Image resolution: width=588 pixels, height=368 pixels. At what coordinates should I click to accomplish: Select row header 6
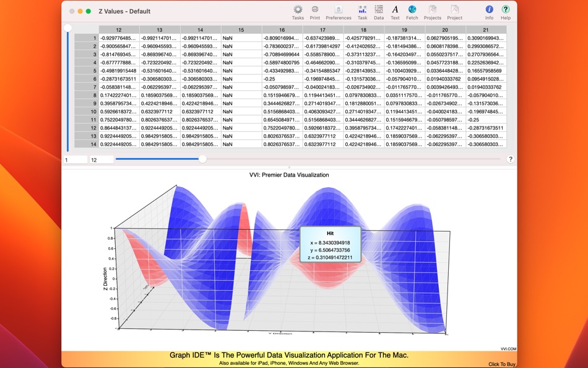pos(86,79)
